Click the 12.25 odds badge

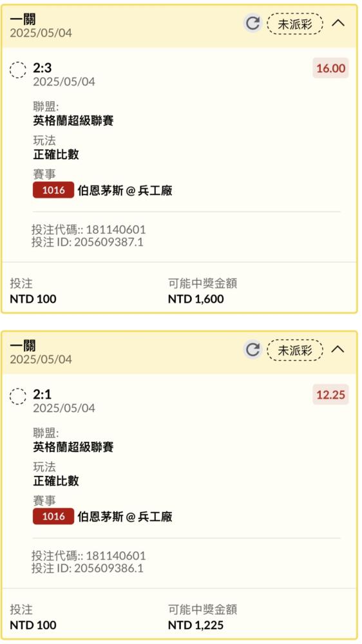tap(330, 395)
